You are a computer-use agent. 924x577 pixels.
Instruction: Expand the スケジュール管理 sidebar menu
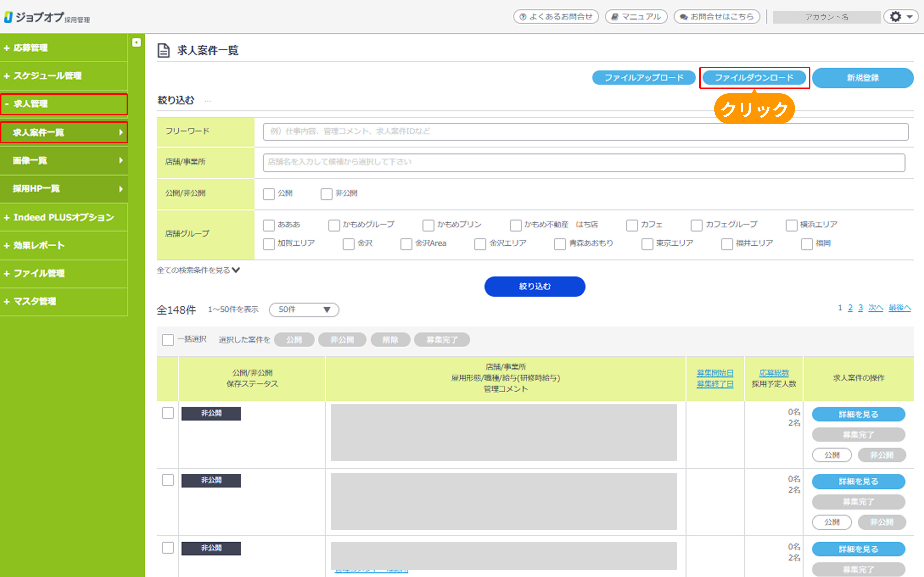(47, 76)
